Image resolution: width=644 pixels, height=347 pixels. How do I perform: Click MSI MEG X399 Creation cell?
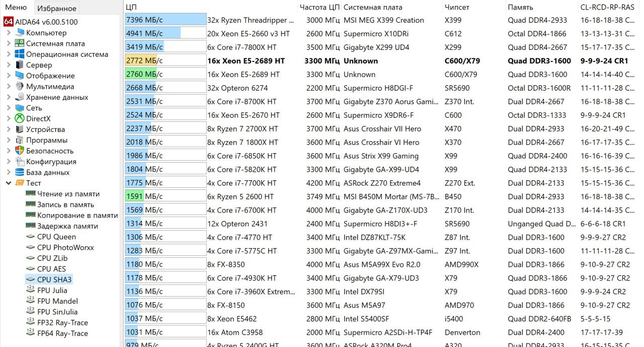(383, 20)
